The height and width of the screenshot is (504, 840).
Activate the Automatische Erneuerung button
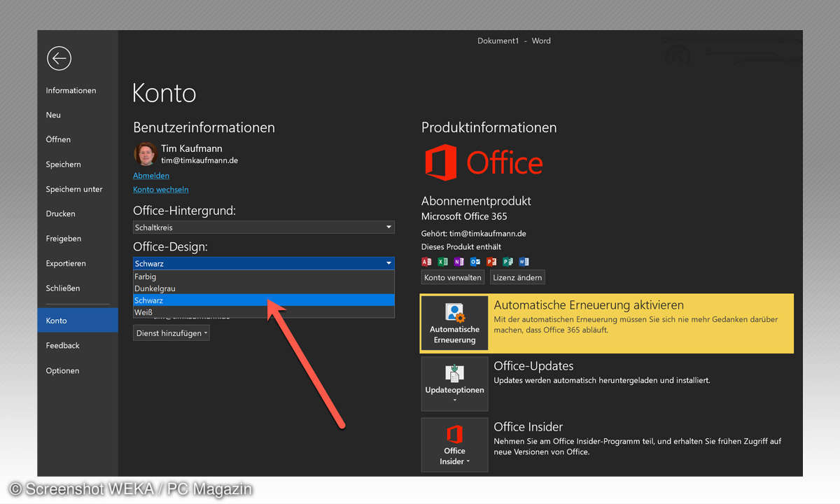[x=454, y=323]
